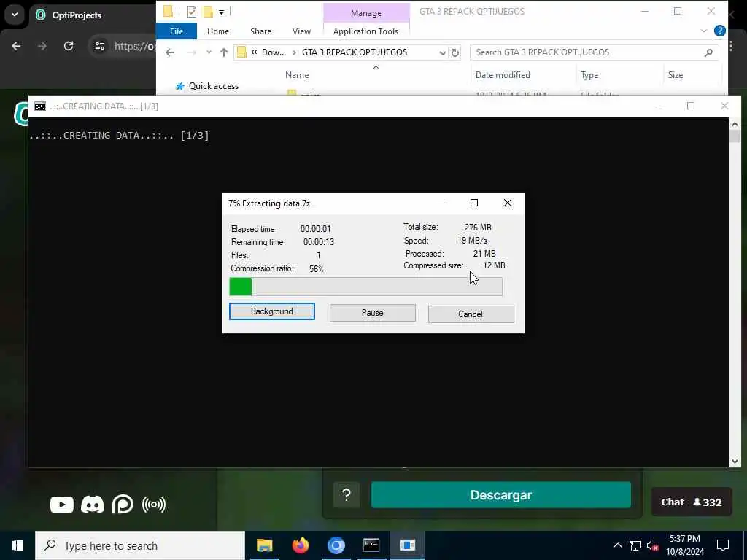This screenshot has width=747, height=560.
Task: Open the Discord server icon
Action: click(93, 505)
